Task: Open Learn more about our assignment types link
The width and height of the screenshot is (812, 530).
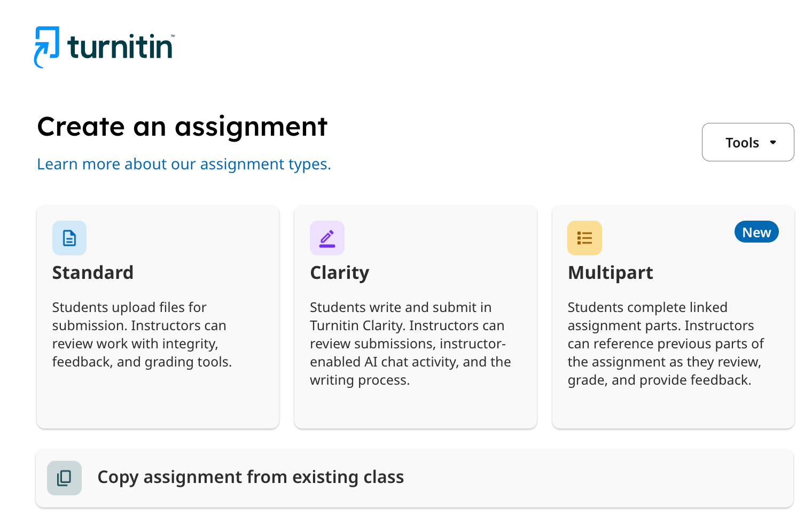Action: point(184,164)
